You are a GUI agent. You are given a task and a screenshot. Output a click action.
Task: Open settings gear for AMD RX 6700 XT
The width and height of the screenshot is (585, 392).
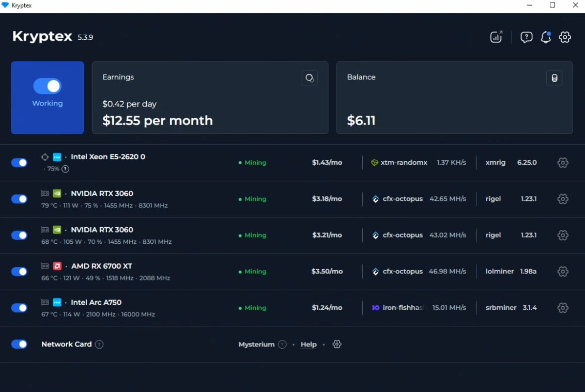pos(563,272)
